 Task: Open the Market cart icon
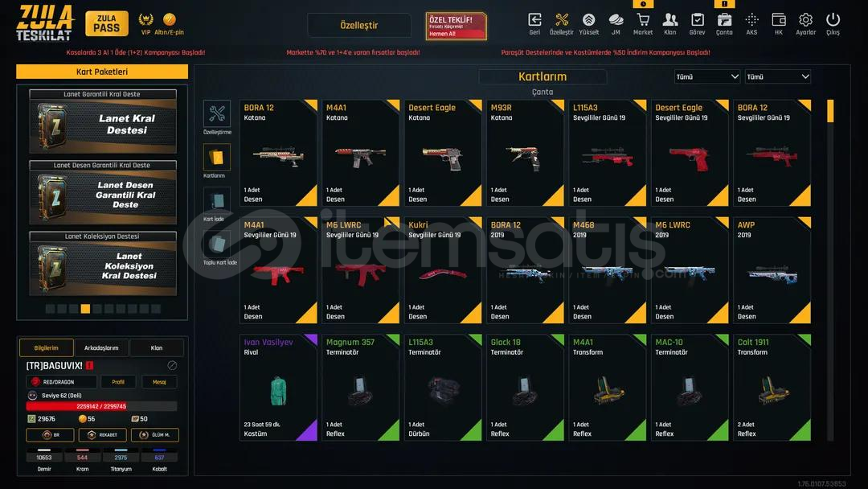(x=643, y=20)
